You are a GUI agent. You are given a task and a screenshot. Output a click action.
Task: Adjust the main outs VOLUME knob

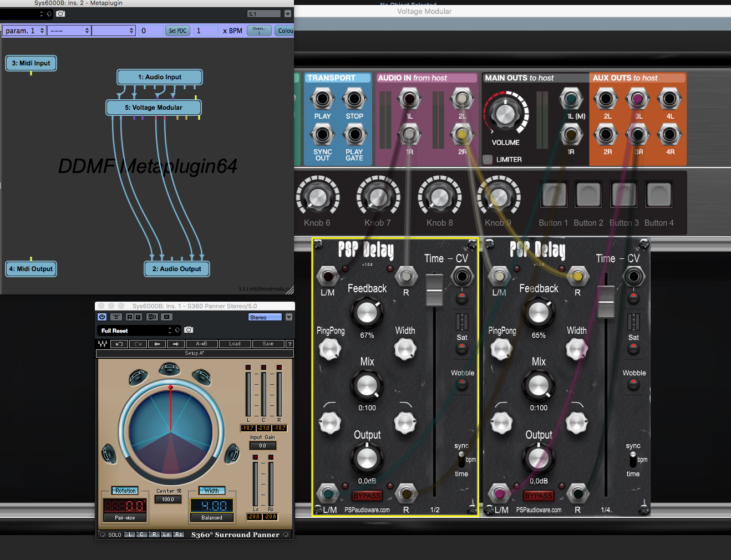pos(506,114)
